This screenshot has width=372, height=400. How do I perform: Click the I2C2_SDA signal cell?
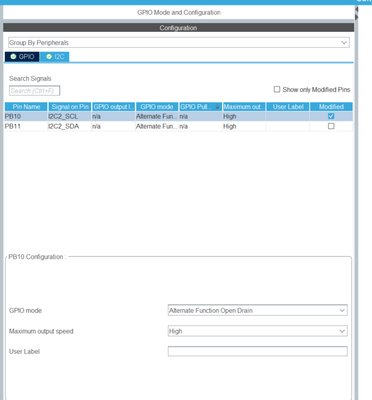pyautogui.click(x=69, y=126)
